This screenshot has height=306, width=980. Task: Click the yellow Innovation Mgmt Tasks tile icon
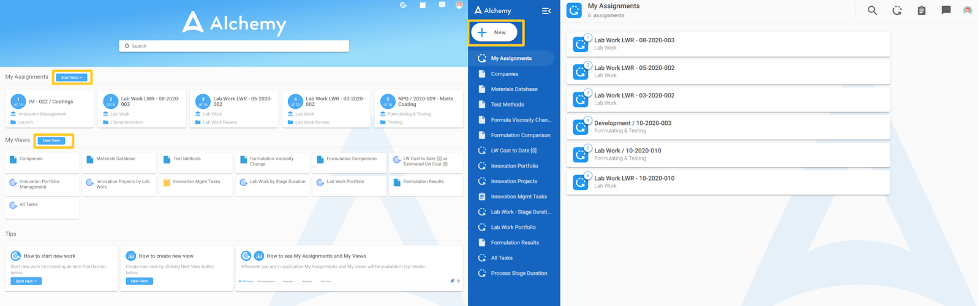pyautogui.click(x=167, y=182)
